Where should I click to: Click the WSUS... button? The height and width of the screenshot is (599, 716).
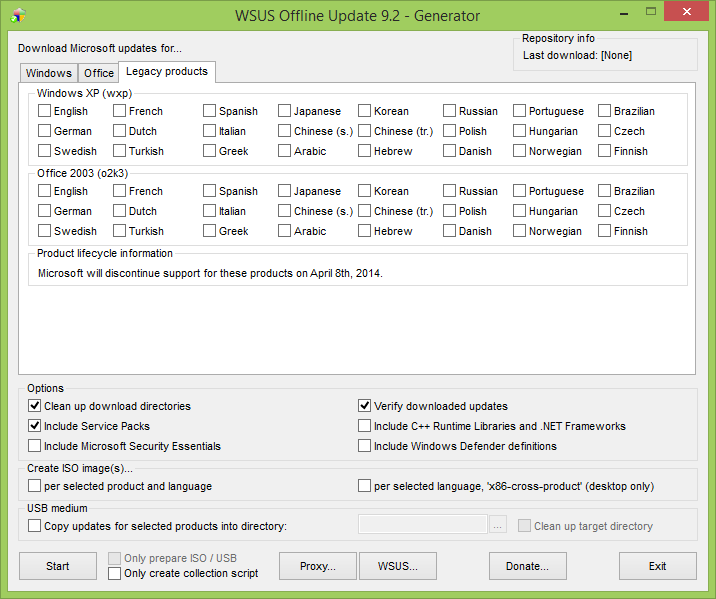click(x=398, y=566)
